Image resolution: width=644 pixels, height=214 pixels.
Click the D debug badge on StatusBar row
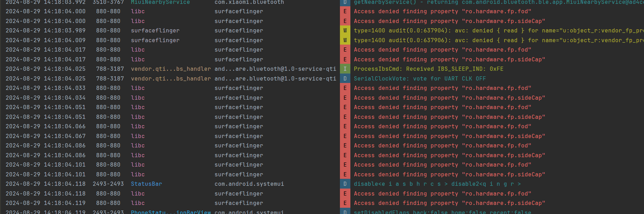tap(345, 184)
